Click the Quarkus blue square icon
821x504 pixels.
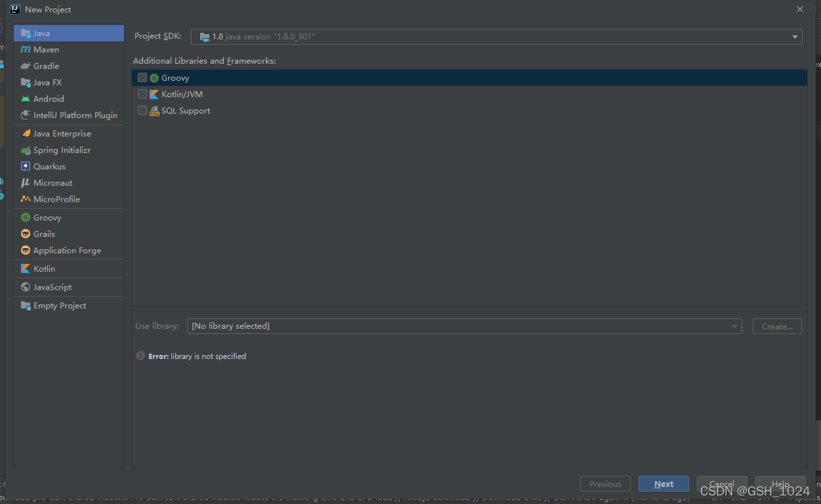(26, 166)
